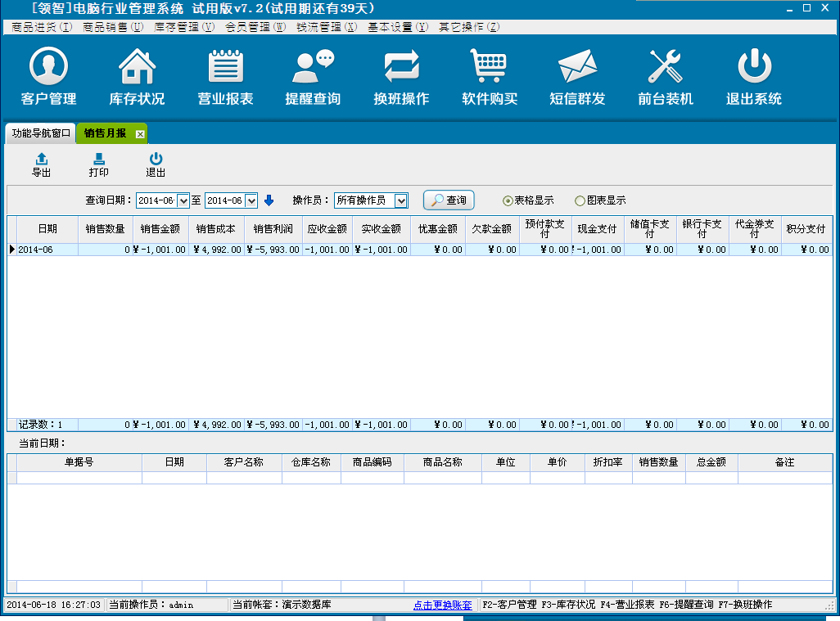The image size is (840, 621).
Task: Print report using 打印 button
Action: [x=98, y=165]
